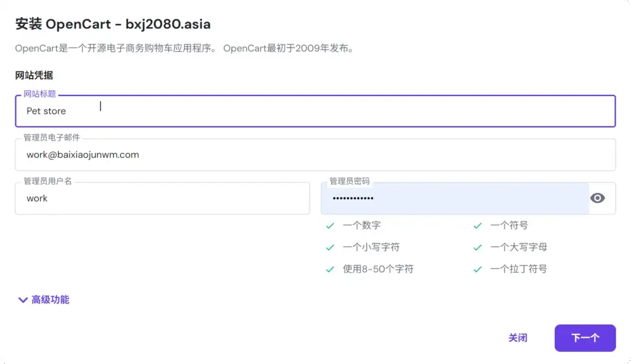Click into the 管理员密码 password field
This screenshot has width=631, height=364.
click(455, 198)
